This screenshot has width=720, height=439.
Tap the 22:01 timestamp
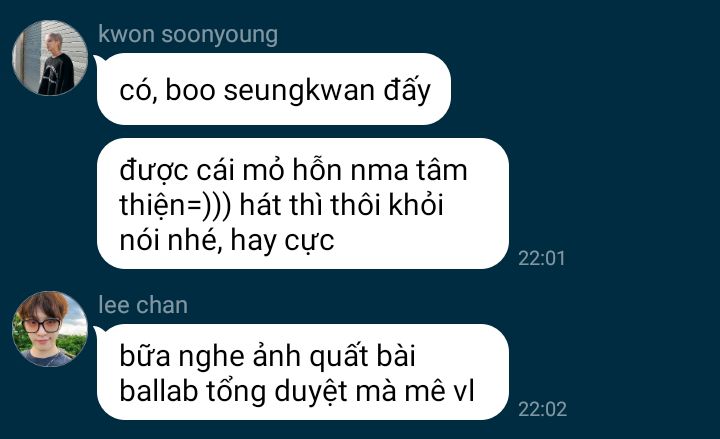click(541, 258)
